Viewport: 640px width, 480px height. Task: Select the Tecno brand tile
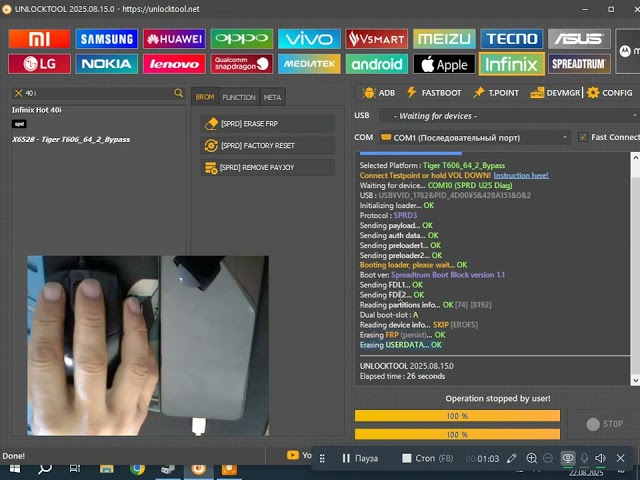(x=511, y=39)
